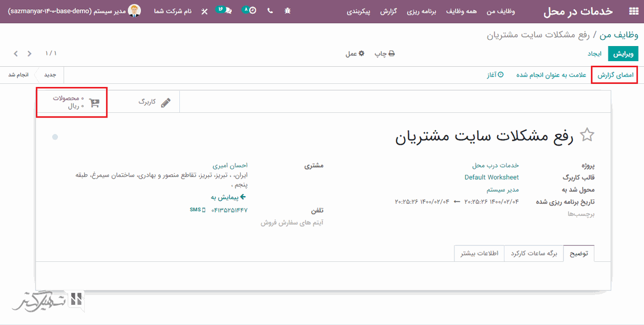Viewport: 644px width, 325px height.
Task: Go to next record arrow in pager
Action: coord(16,54)
